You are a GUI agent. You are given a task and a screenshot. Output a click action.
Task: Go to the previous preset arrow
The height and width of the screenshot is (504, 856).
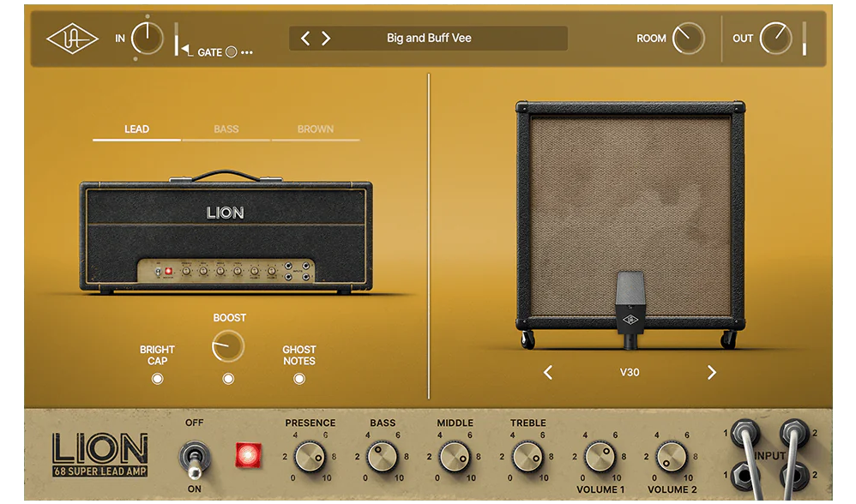pyautogui.click(x=305, y=39)
